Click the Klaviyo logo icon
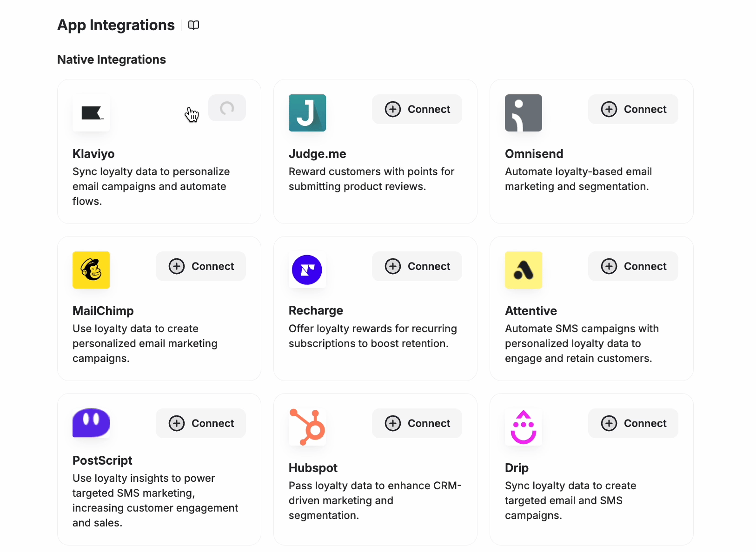 coord(91,113)
